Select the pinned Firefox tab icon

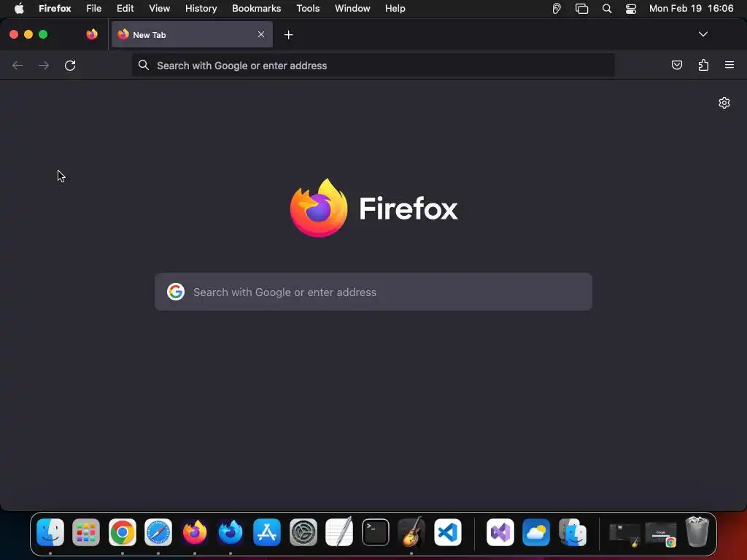click(92, 34)
